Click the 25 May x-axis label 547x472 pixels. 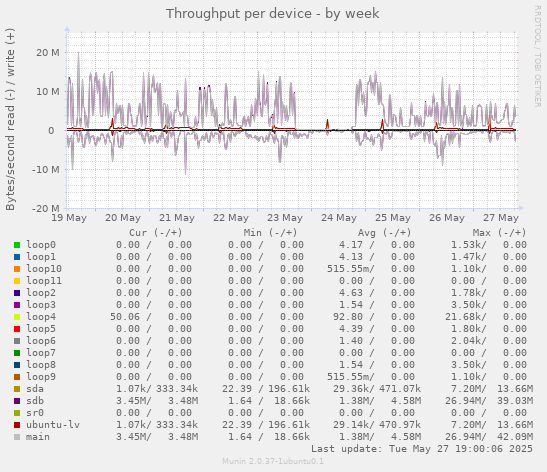pos(393,218)
